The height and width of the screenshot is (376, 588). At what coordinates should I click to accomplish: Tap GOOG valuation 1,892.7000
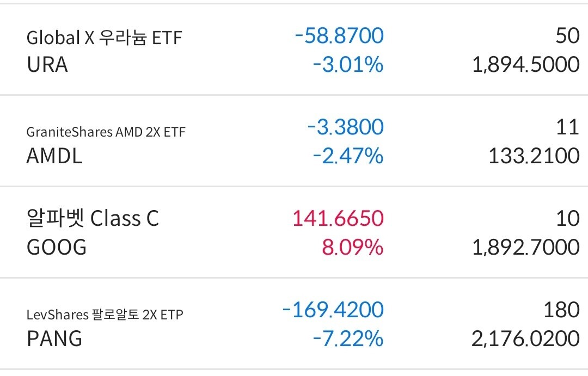coord(525,248)
